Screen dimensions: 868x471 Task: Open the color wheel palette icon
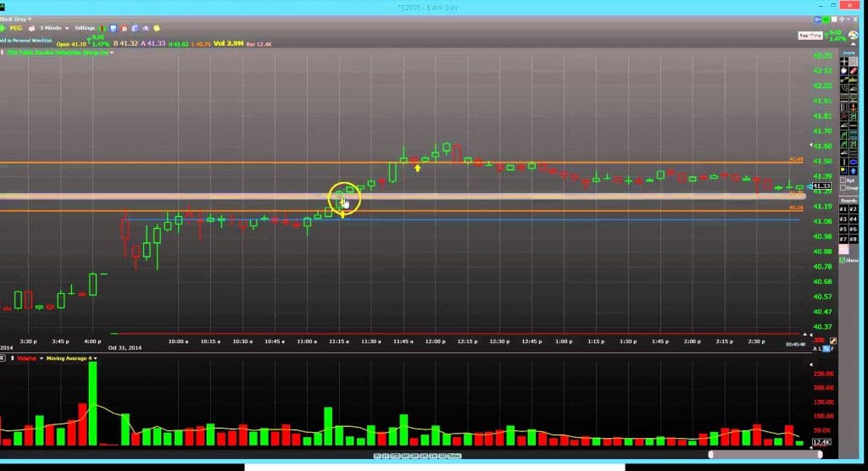[x=853, y=36]
